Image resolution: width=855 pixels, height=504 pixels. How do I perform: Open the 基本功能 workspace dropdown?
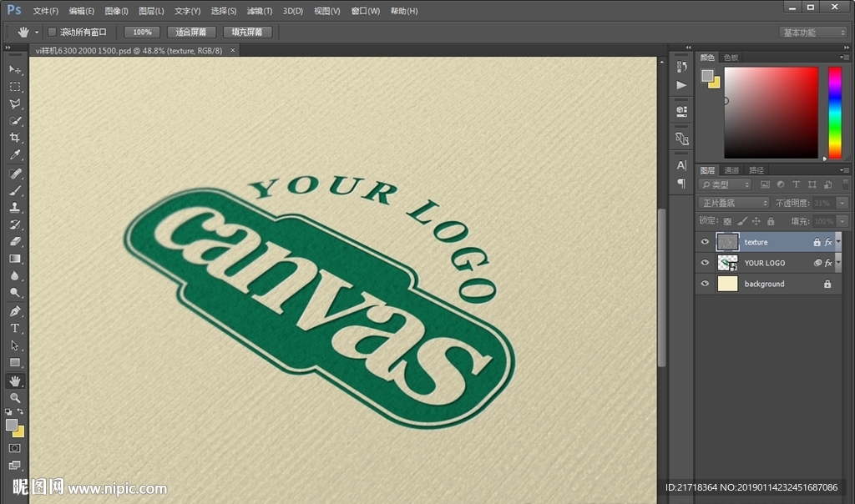tap(813, 33)
